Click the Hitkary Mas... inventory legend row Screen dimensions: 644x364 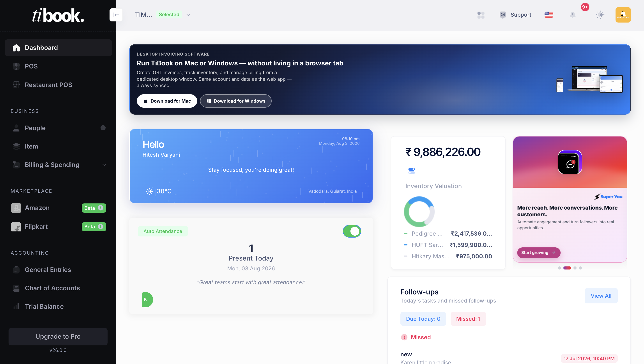[448, 256]
